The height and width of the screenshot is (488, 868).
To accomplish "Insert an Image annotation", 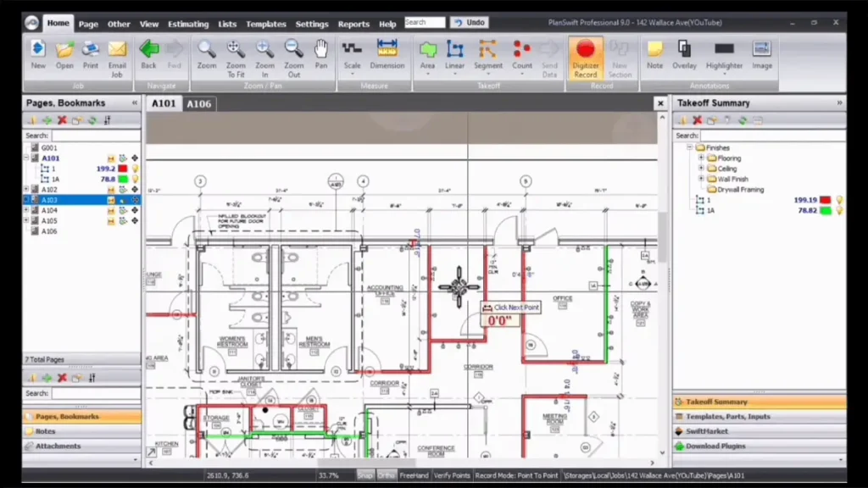I will (762, 55).
